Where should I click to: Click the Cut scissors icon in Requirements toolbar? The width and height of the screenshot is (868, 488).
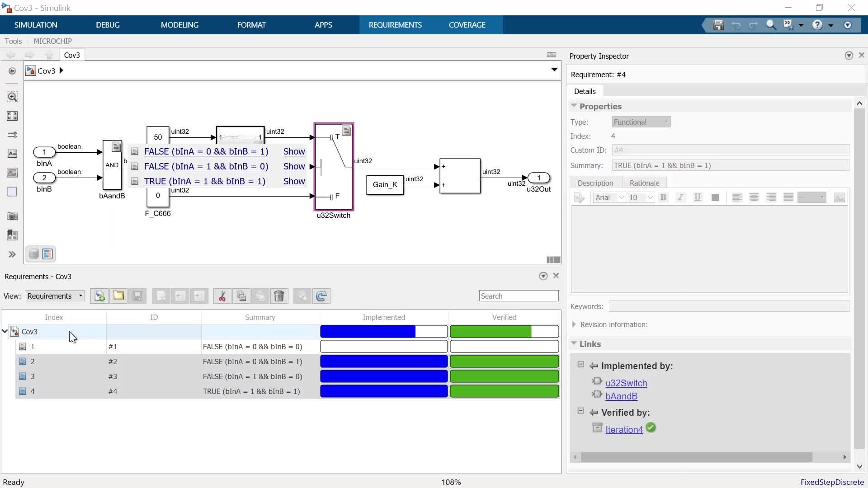point(222,296)
